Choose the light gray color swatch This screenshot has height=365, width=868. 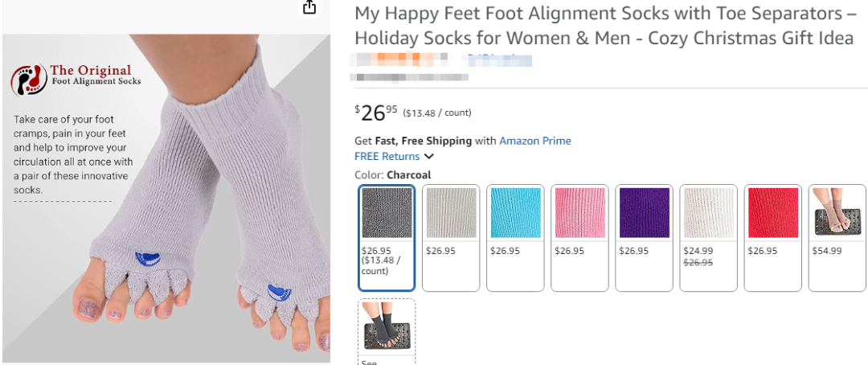(451, 237)
